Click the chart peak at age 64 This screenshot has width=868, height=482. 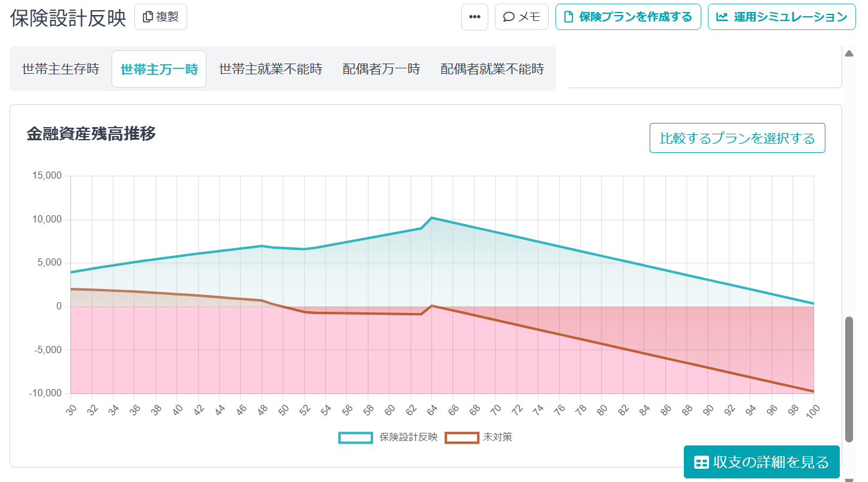432,218
